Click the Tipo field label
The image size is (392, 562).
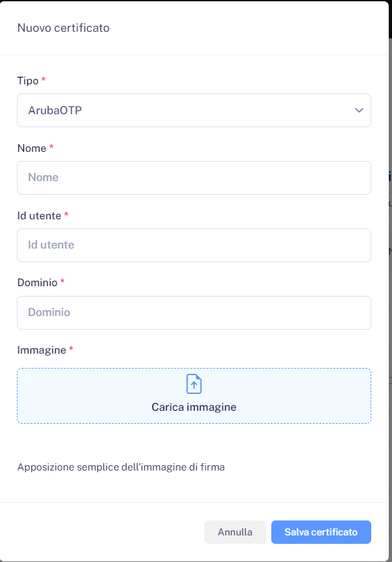(28, 80)
